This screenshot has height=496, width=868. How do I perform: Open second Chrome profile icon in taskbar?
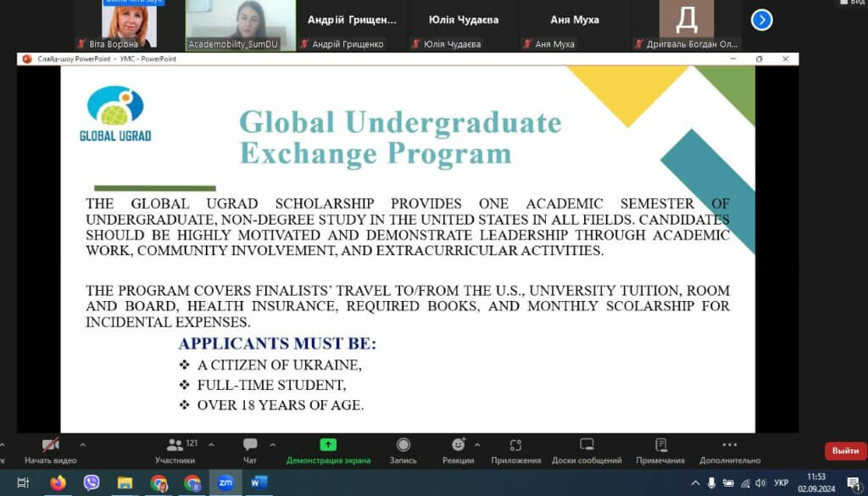click(x=192, y=482)
